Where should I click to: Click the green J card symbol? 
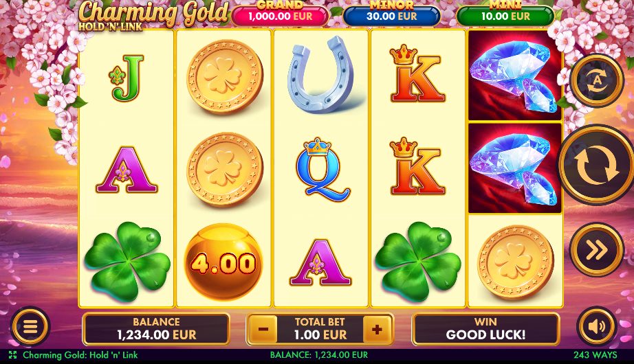click(x=127, y=78)
